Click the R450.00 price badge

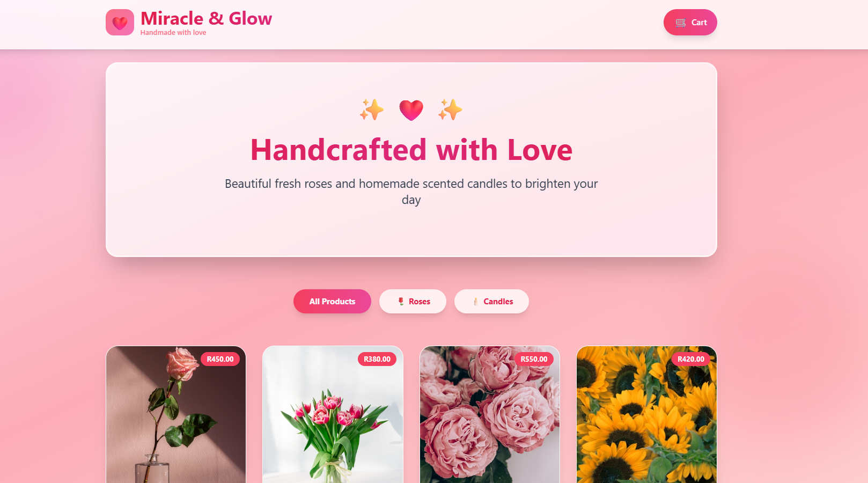coord(220,359)
